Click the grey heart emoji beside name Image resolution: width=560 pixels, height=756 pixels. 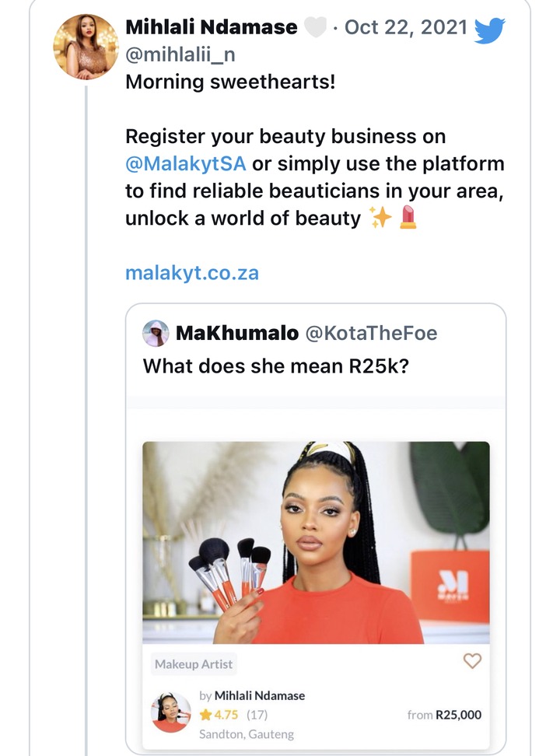click(x=315, y=27)
